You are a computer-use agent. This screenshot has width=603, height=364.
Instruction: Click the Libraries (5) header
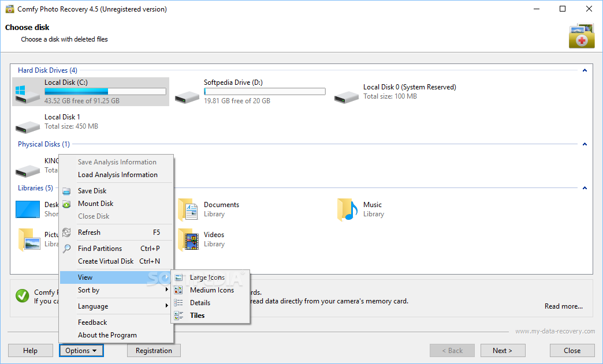point(35,187)
